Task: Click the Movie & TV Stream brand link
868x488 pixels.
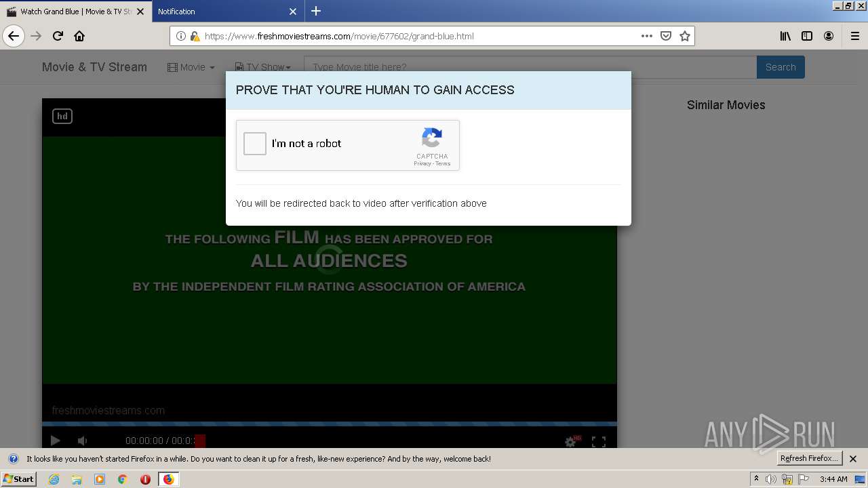Action: [x=94, y=67]
